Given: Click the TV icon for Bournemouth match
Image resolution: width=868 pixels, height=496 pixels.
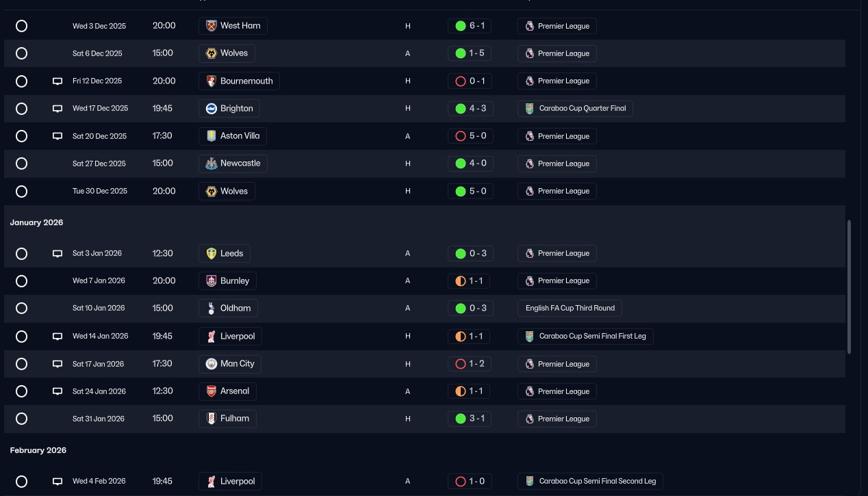Looking at the screenshot, I should coord(58,81).
